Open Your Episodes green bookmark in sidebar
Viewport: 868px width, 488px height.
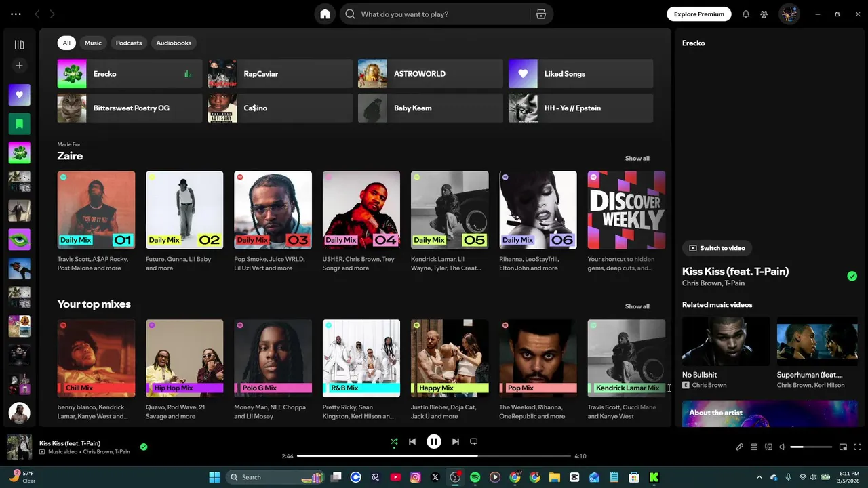coord(19,123)
